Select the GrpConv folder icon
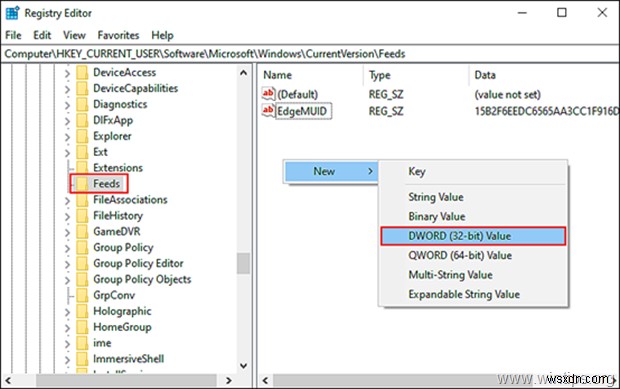The height and width of the screenshot is (389, 620). coord(82,295)
